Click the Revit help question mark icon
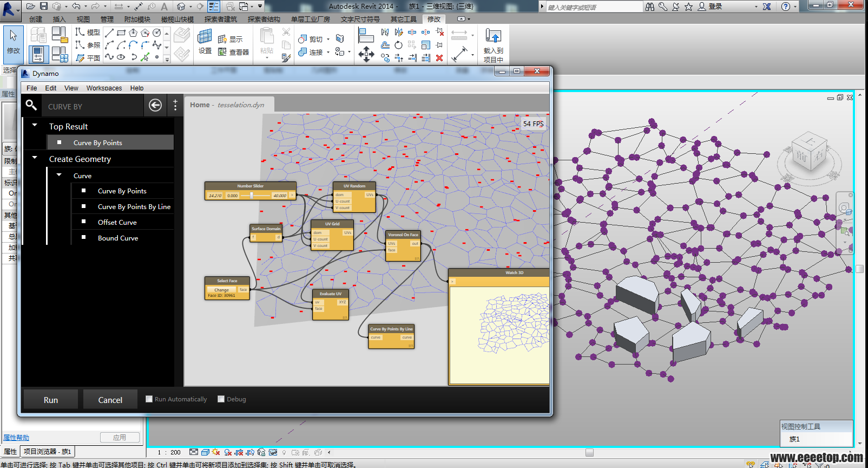This screenshot has width=868, height=468. tap(786, 6)
